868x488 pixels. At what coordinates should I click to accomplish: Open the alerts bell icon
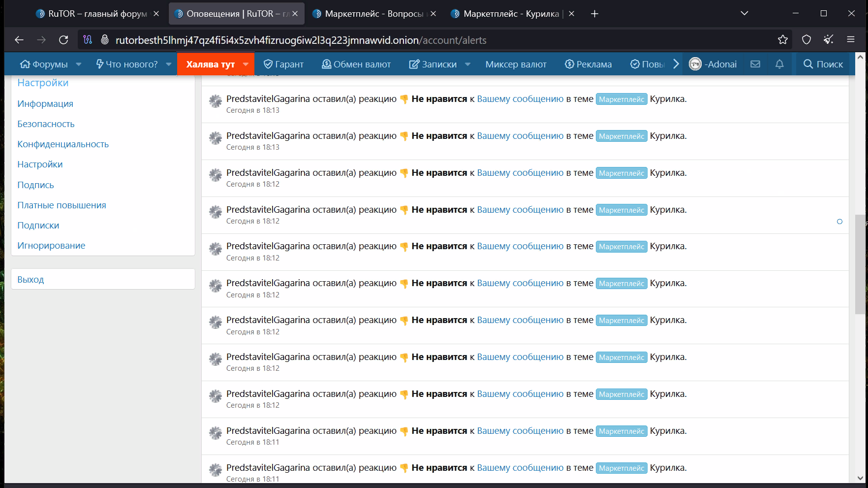779,64
